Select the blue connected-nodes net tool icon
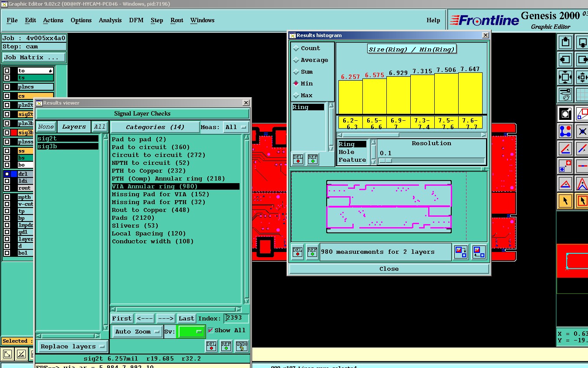The height and width of the screenshot is (368, 588). (565, 131)
